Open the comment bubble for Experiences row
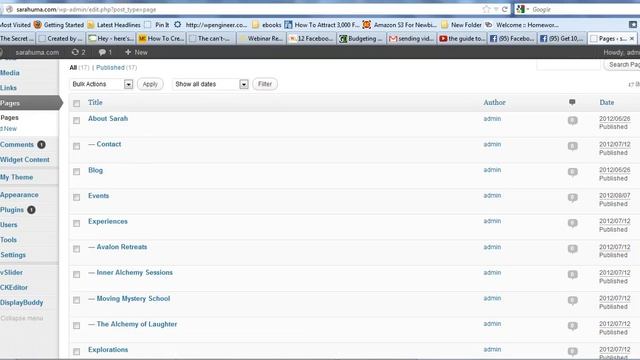 pos(573,223)
